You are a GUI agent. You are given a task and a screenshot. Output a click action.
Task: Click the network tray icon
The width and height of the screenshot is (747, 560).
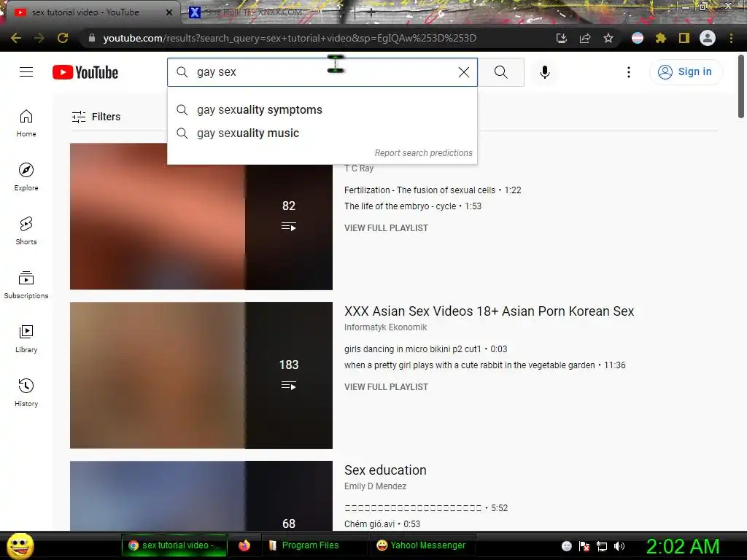pyautogui.click(x=602, y=546)
